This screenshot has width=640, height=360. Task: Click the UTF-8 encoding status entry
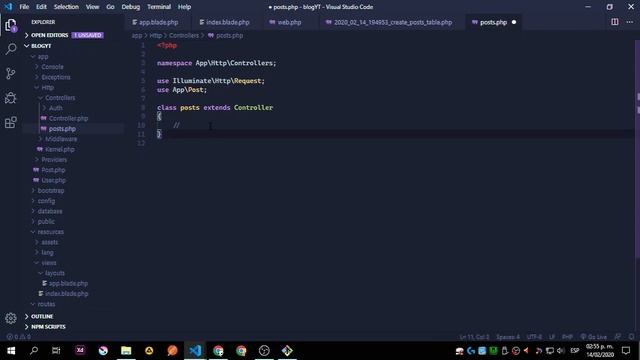click(x=534, y=337)
